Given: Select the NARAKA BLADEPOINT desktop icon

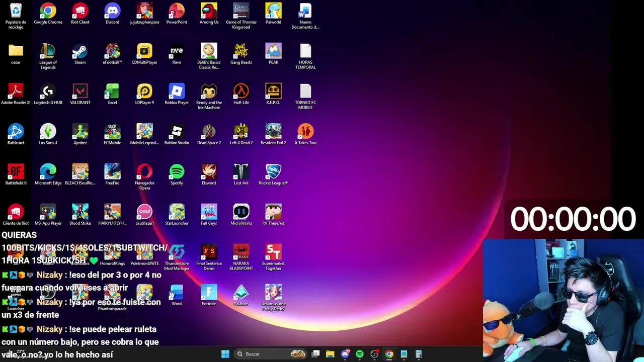Looking at the screenshot, I should pyautogui.click(x=241, y=257).
